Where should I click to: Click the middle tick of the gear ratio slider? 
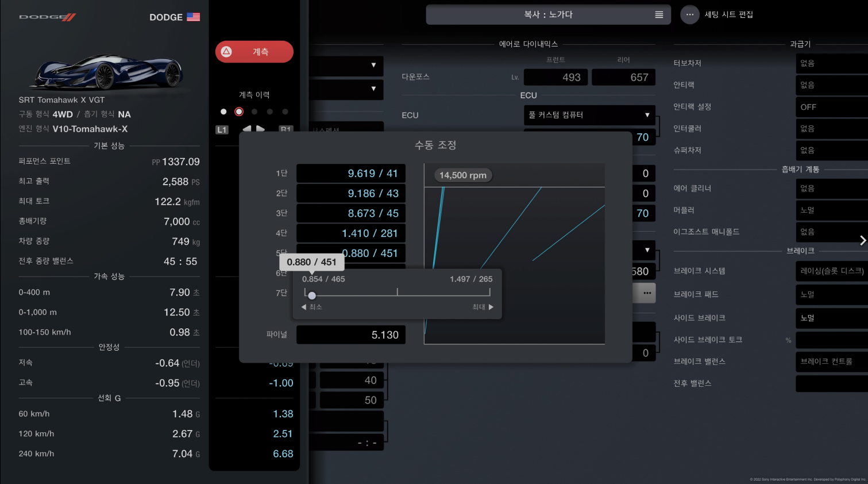point(397,293)
